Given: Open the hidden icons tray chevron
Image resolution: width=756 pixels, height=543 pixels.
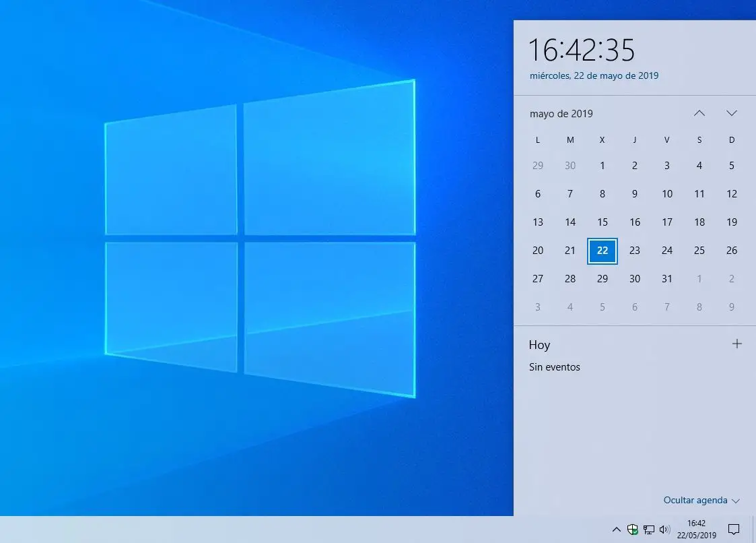Looking at the screenshot, I should 616,530.
